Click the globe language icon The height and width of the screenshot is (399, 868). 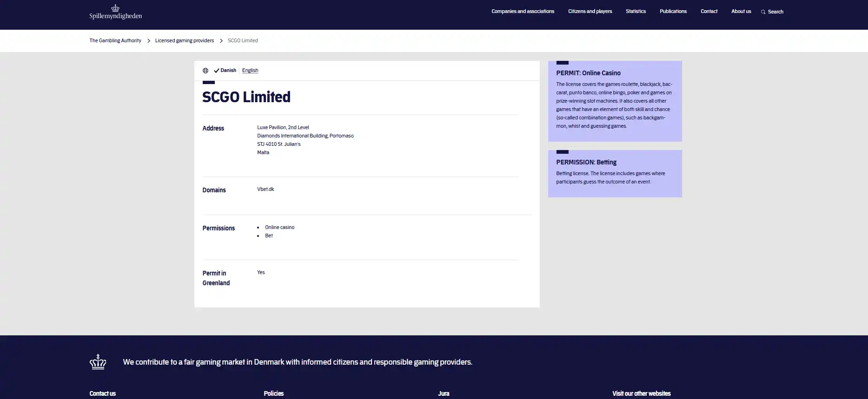coord(205,71)
